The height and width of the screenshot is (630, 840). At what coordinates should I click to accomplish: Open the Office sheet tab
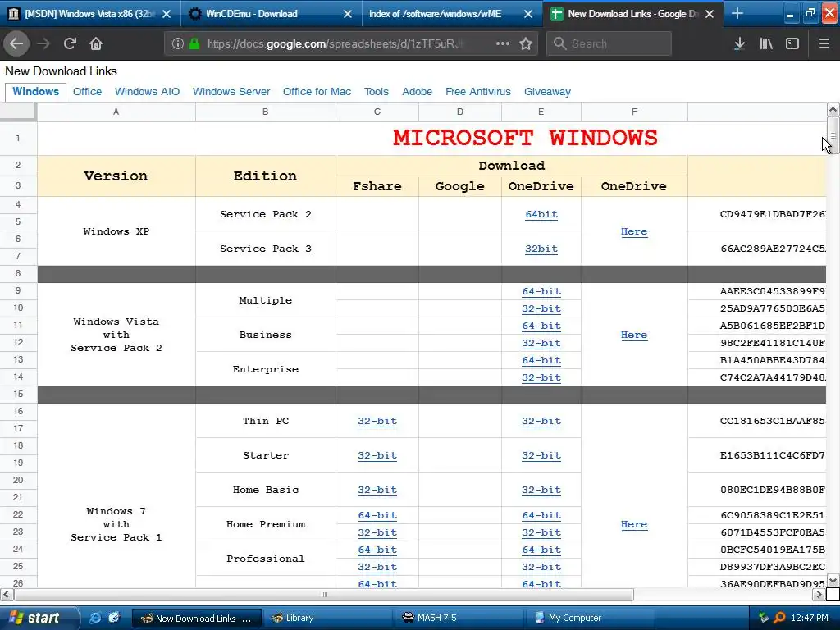click(x=87, y=92)
